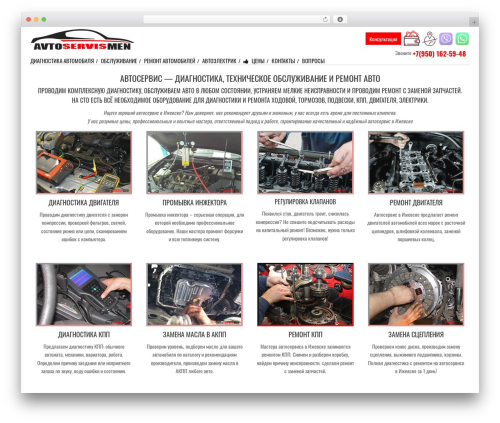Image resolution: width=500 pixels, height=423 pixels.
Task: Click the main heading Автосервис — диагностика
Action: point(250,79)
